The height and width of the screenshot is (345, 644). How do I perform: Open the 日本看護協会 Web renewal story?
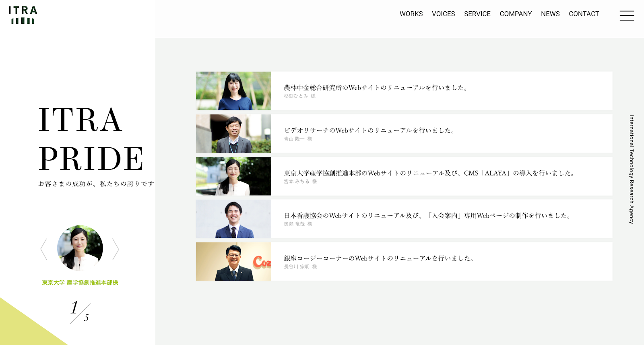[404, 219]
